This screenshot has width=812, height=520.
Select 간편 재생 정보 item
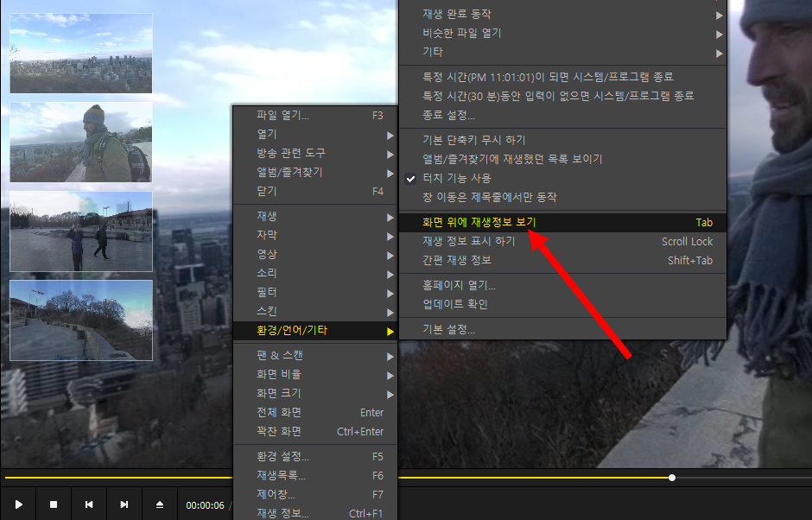coord(563,261)
